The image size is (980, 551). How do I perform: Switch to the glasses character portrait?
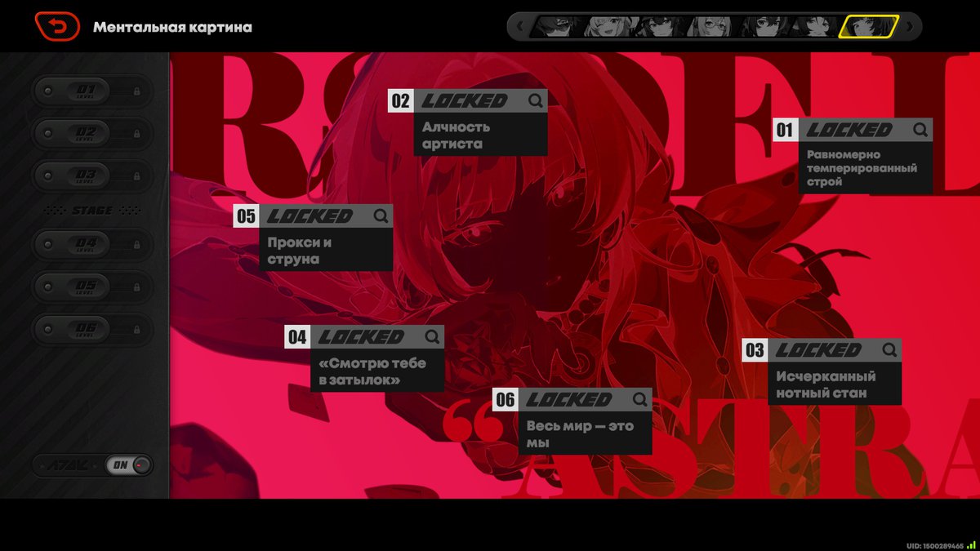[709, 27]
